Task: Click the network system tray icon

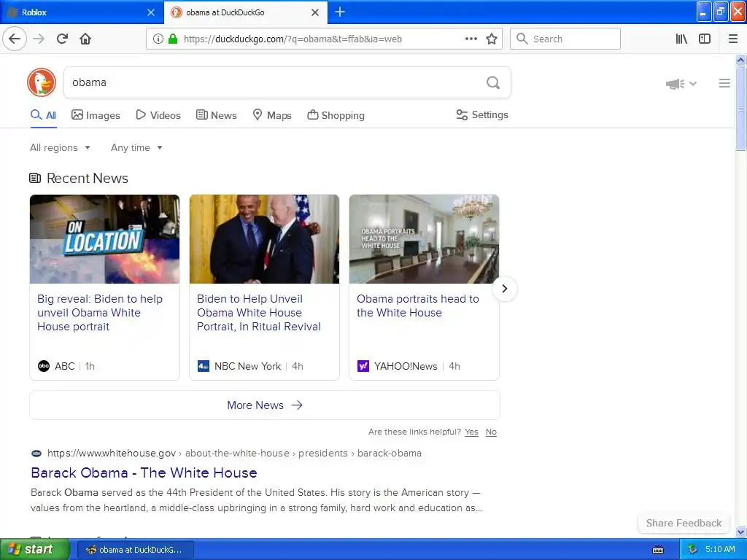Action: pos(693,550)
